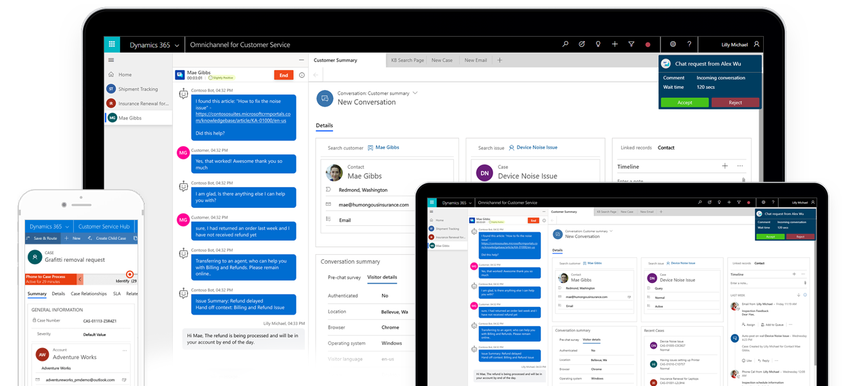Click the plus quick-create icon on the laptop top bar

[x=615, y=44]
